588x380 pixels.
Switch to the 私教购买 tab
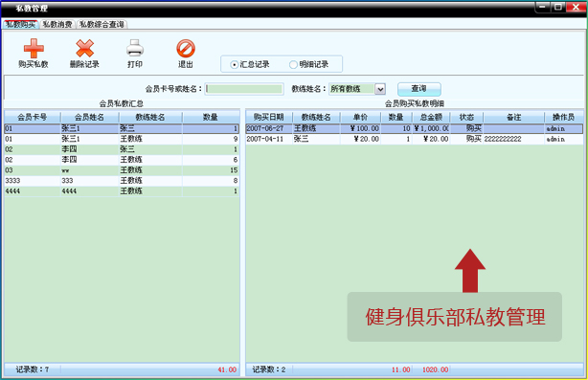pos(21,24)
